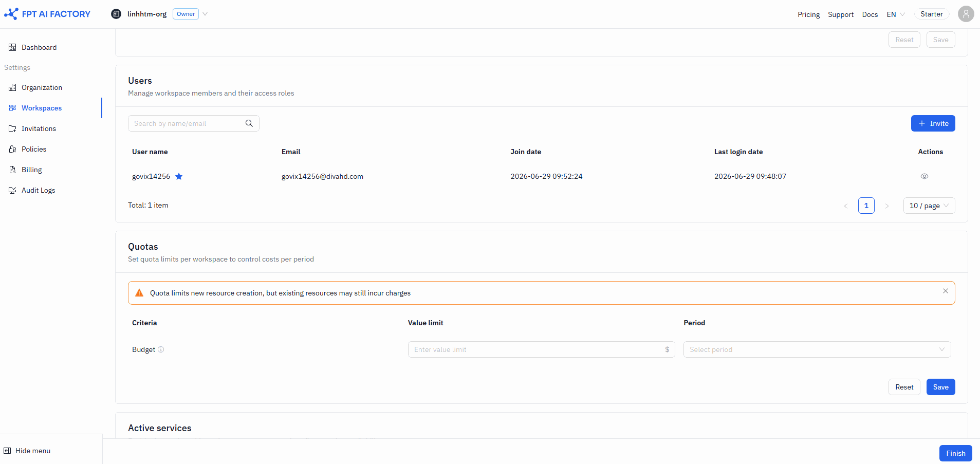Click the search magnifier icon
Image resolution: width=980 pixels, height=464 pixels.
pos(249,123)
